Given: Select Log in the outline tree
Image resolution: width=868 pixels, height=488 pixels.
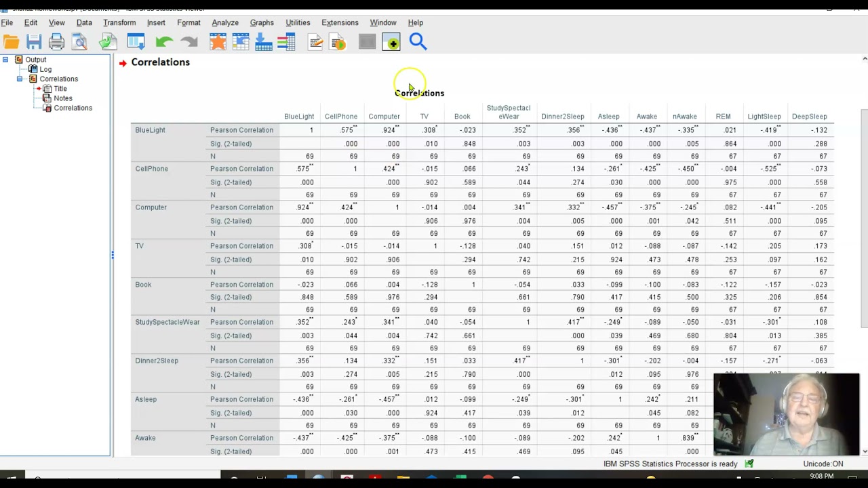Looking at the screenshot, I should [x=45, y=69].
